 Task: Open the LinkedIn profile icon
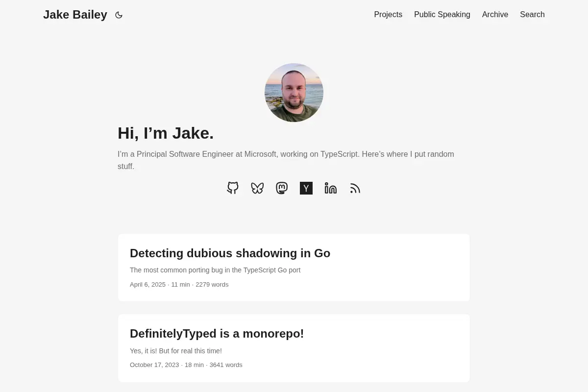coord(331,188)
